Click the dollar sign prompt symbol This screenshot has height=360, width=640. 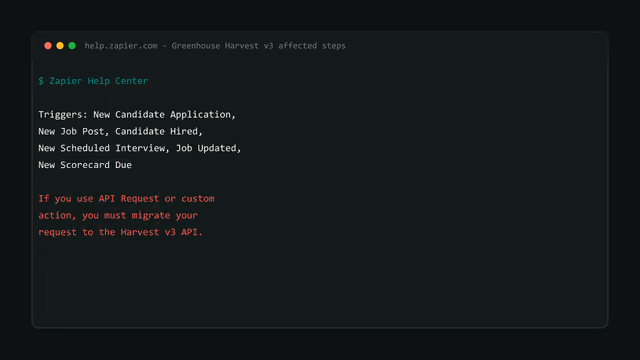pyautogui.click(x=41, y=81)
